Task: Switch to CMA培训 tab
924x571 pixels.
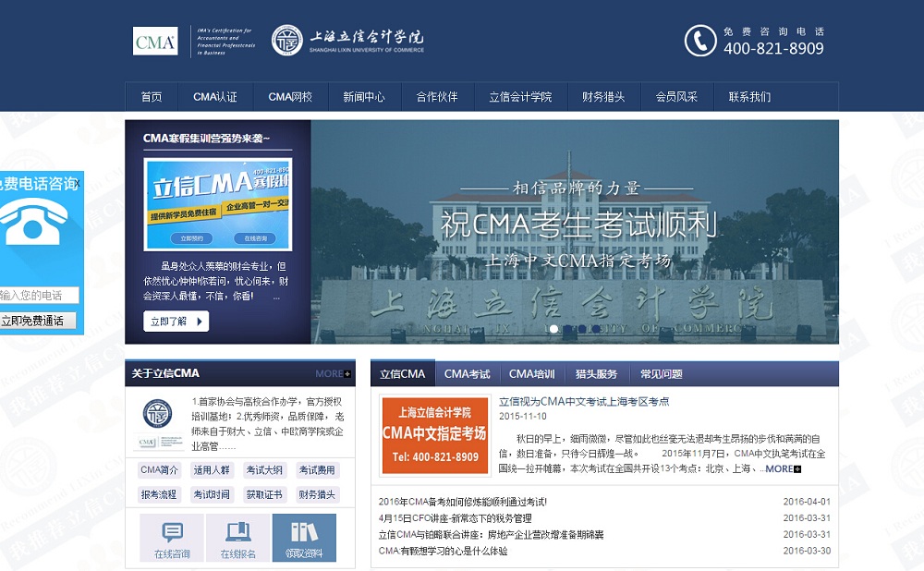Action: [532, 373]
